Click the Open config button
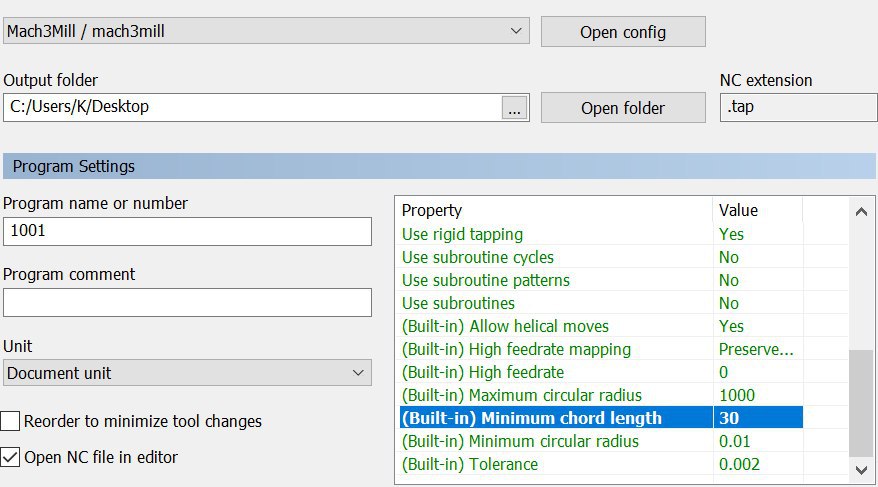The image size is (878, 487). [x=623, y=32]
